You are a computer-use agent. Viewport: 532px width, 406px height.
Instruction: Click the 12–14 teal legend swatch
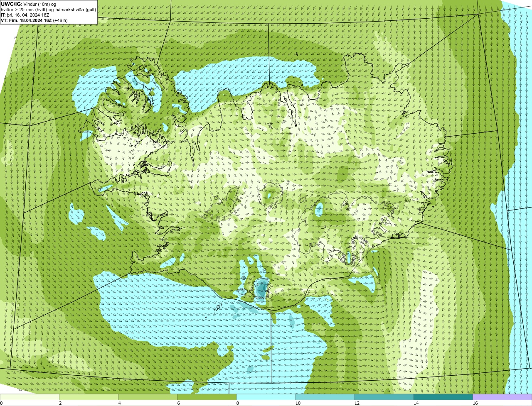[x=384, y=397]
